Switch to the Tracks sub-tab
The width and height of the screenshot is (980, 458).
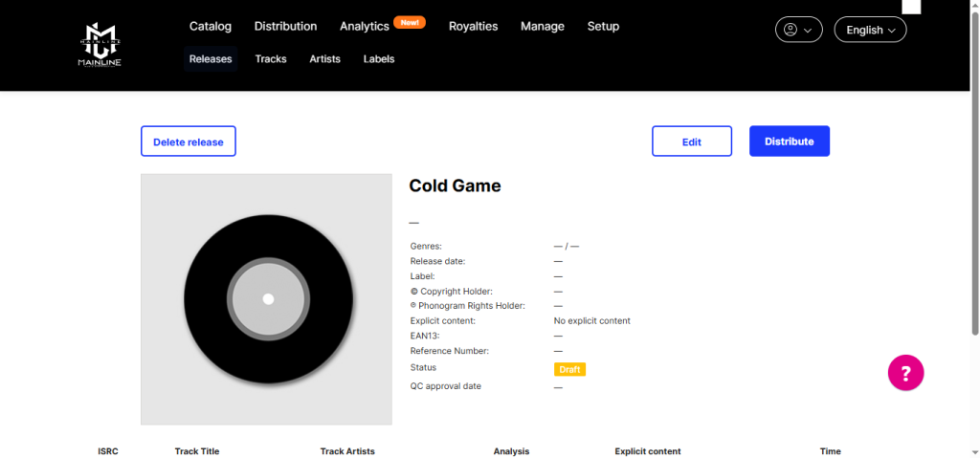coord(271,58)
